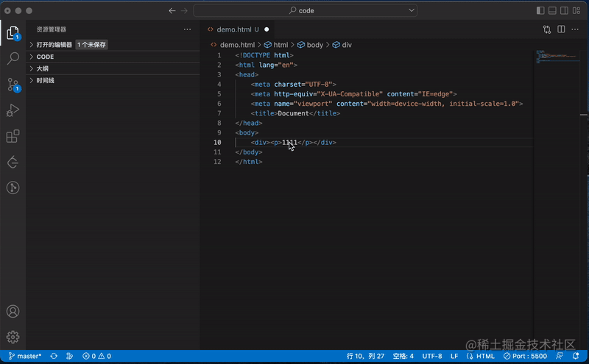Go back with the navigation arrow
This screenshot has height=364, width=589.
(172, 10)
